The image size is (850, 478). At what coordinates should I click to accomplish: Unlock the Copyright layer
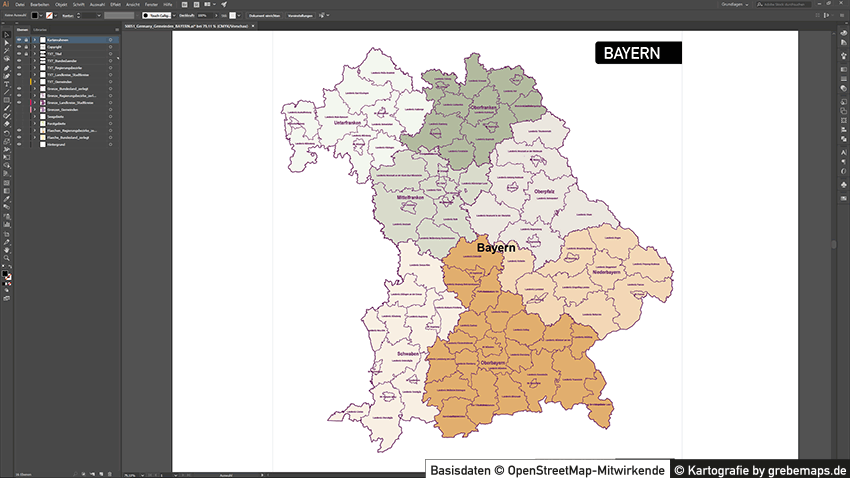point(27,46)
